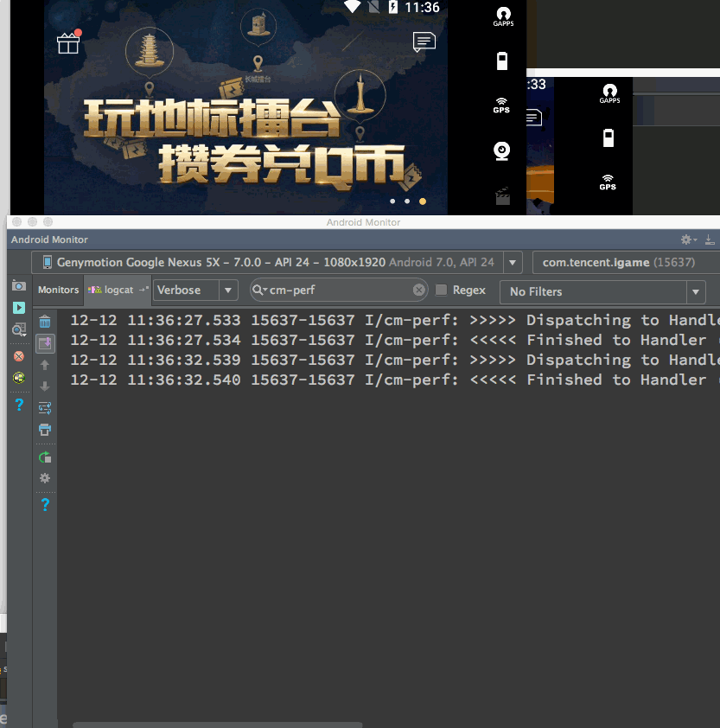Open GPS widget in the second Genymotion window
The height and width of the screenshot is (728, 720).
608,182
